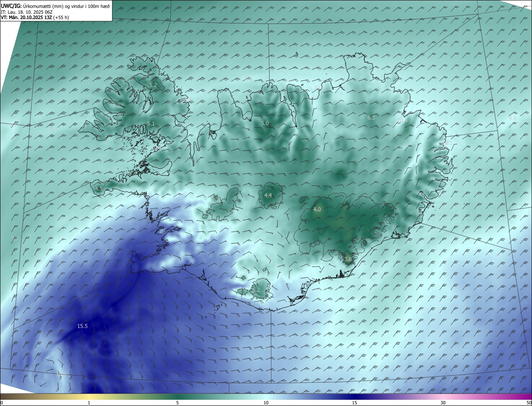Image resolution: width=532 pixels, height=406 pixels.
Task: Click the colorbar tick label 0
Action: [x=2, y=403]
